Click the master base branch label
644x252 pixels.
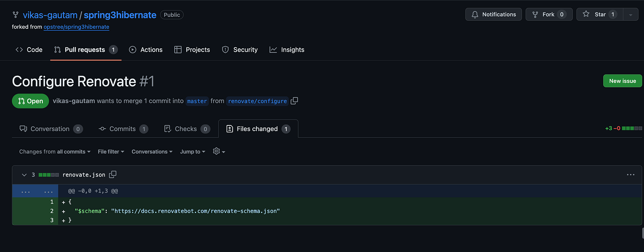click(x=197, y=101)
